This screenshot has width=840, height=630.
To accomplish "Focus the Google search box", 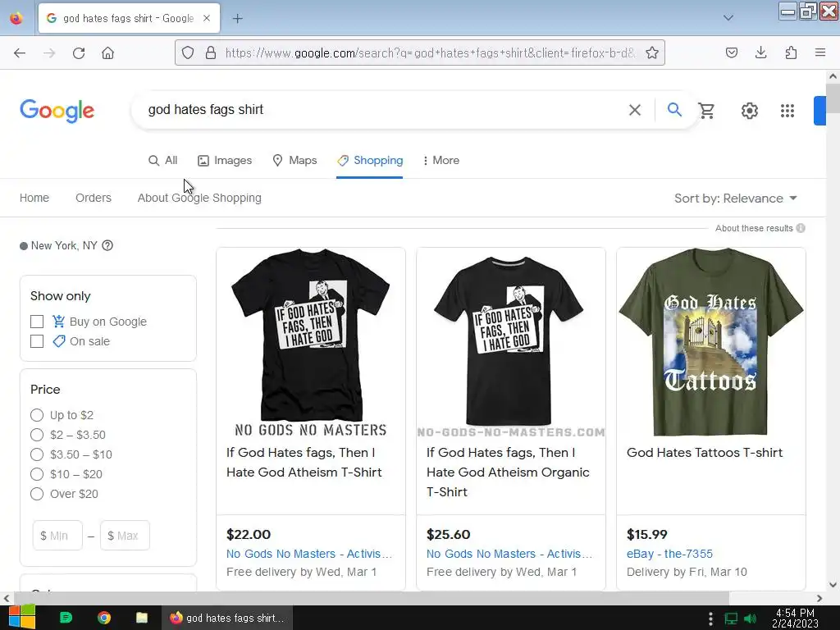I will (x=383, y=110).
